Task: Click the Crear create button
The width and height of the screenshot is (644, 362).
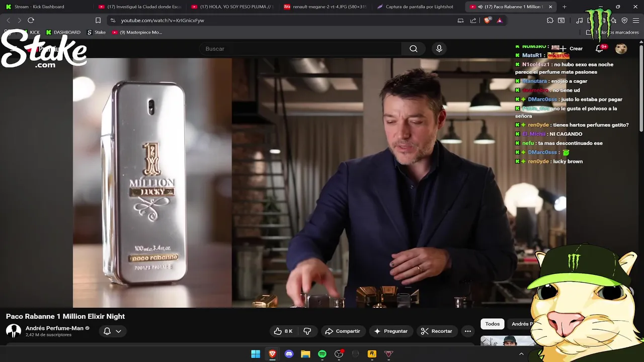Action: [571, 48]
